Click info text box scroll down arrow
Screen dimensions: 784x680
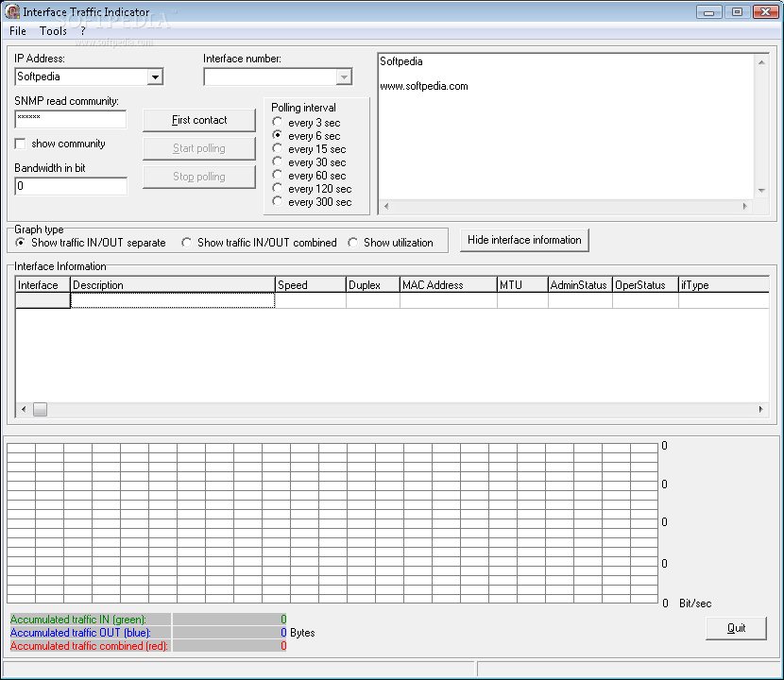(761, 191)
